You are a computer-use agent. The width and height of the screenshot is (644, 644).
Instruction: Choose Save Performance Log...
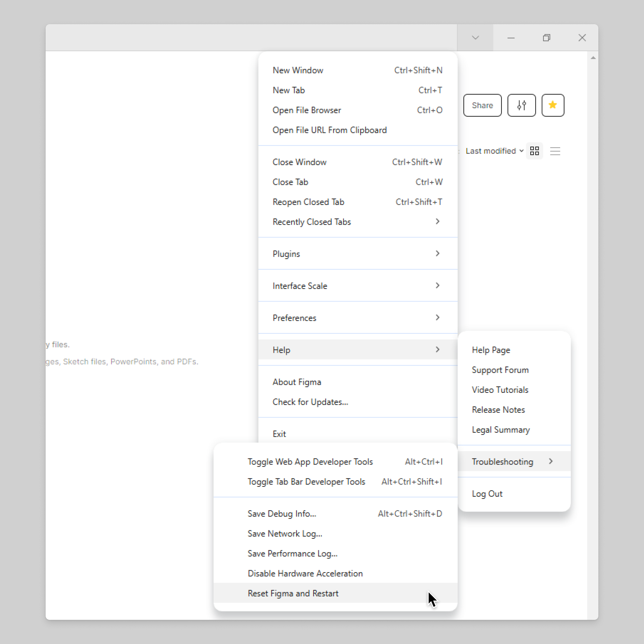click(x=335, y=553)
